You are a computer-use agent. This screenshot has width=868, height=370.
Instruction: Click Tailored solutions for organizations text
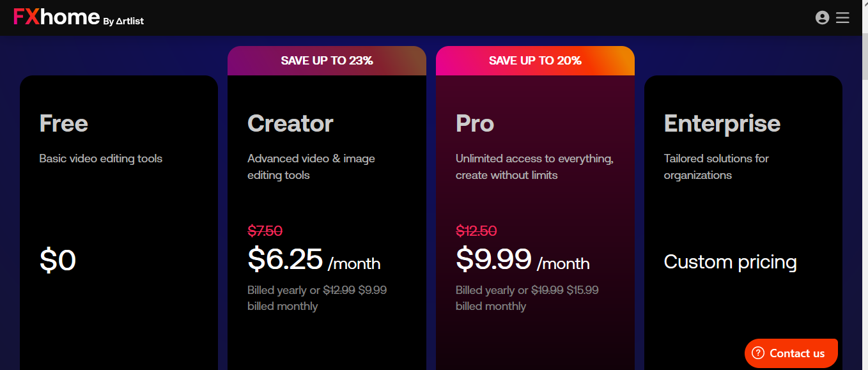point(717,167)
